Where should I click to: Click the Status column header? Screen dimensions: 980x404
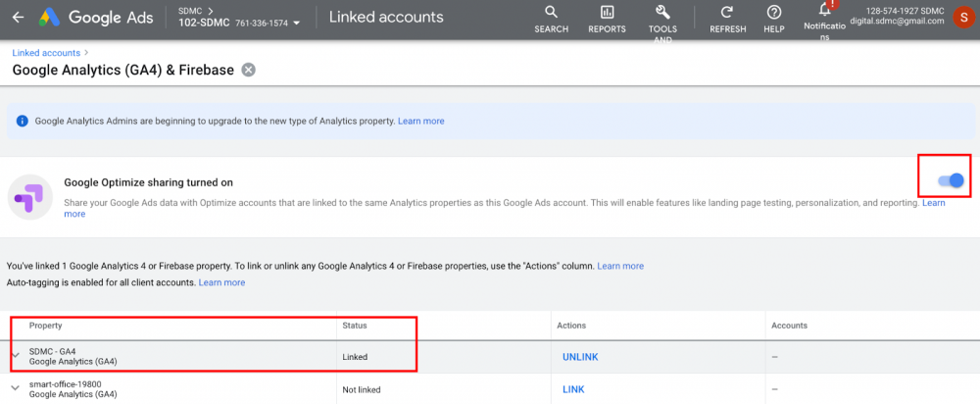tap(355, 326)
